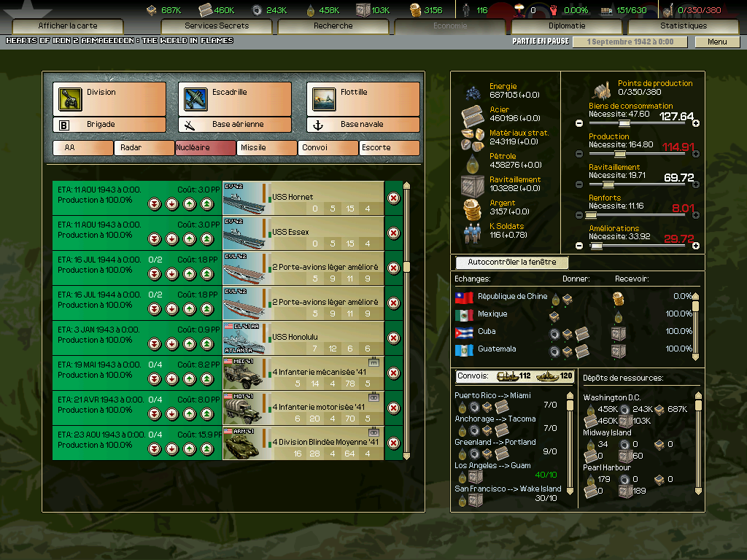Open the Diplomatie tab
The image size is (747, 560).
click(567, 26)
